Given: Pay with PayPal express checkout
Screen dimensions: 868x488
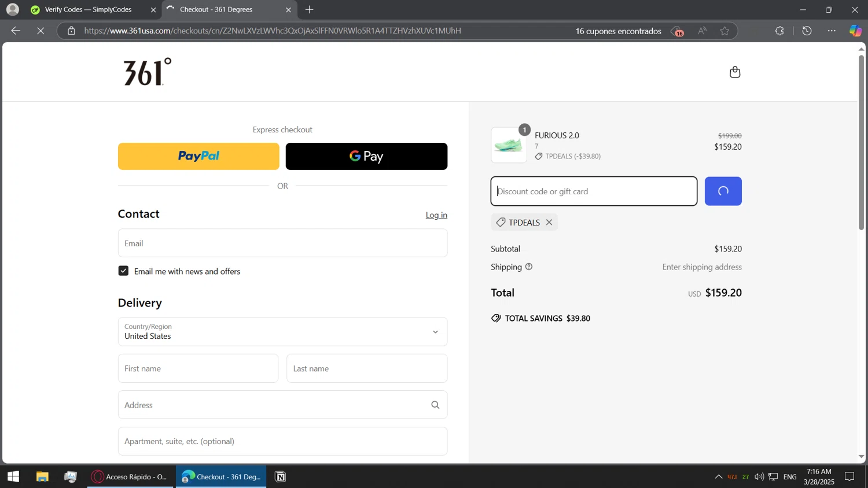Looking at the screenshot, I should point(198,156).
